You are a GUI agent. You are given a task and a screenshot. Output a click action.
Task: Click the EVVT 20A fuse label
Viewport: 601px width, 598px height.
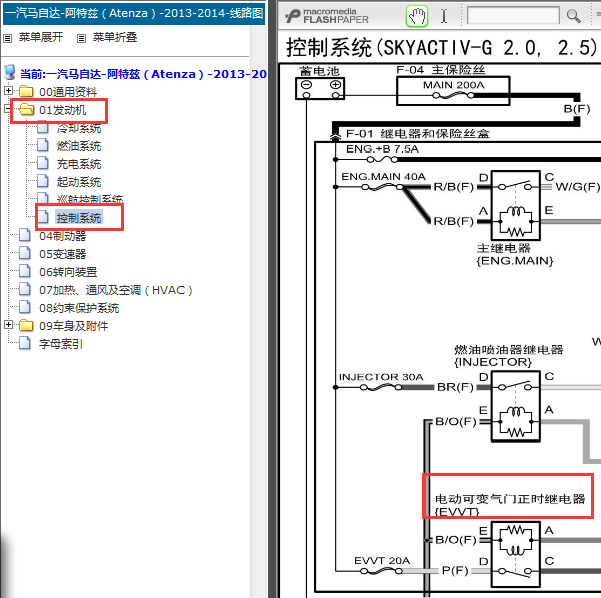[382, 560]
